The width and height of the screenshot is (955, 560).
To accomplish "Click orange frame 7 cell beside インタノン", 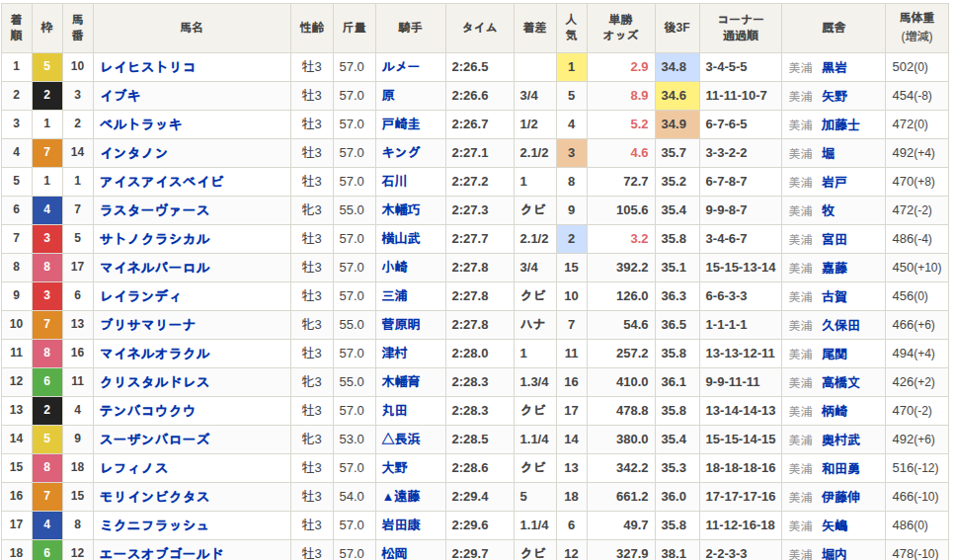I will (x=46, y=153).
